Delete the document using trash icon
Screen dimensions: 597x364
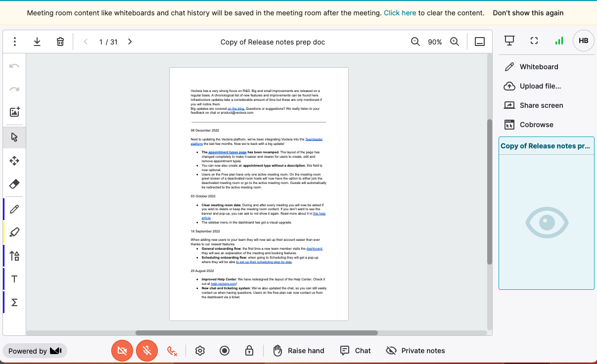click(x=60, y=42)
